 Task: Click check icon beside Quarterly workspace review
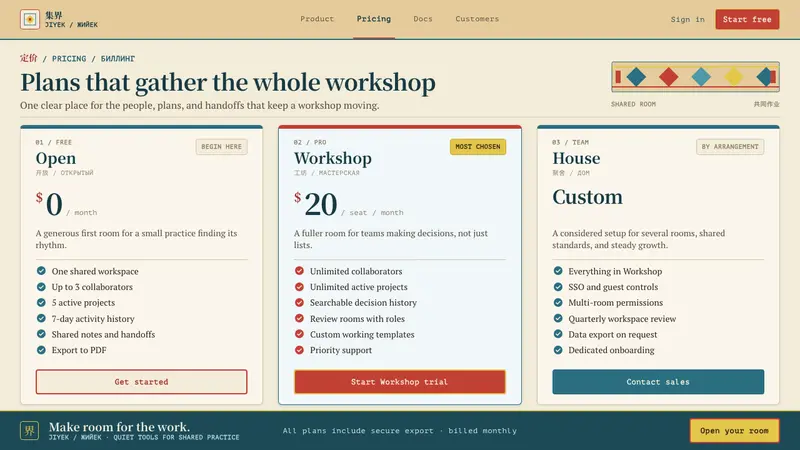558,318
